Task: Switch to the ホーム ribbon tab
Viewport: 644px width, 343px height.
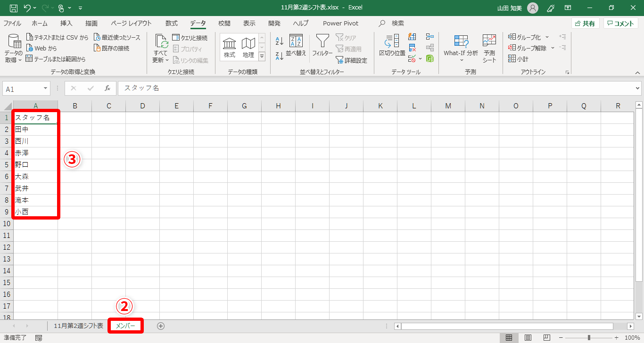Action: tap(40, 23)
